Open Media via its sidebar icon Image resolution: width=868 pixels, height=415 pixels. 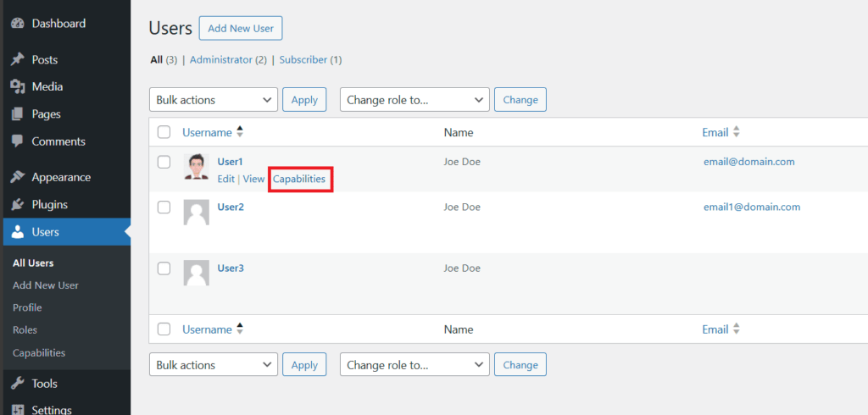pos(17,87)
